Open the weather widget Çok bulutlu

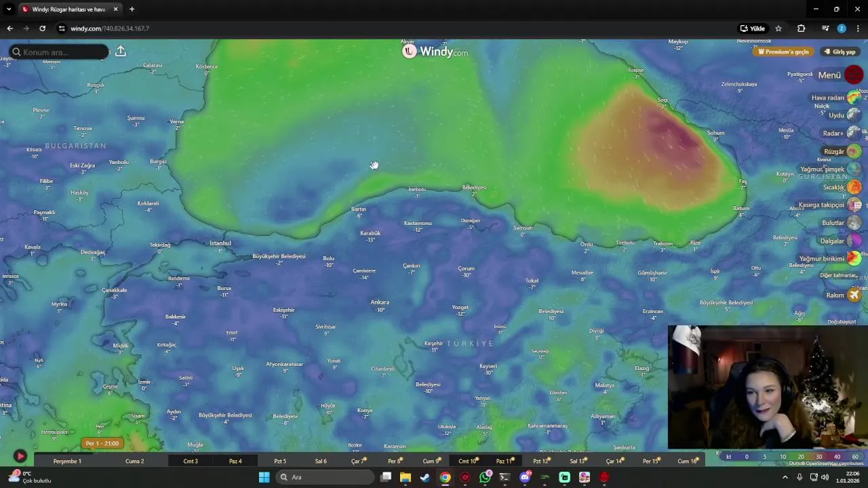click(28, 477)
